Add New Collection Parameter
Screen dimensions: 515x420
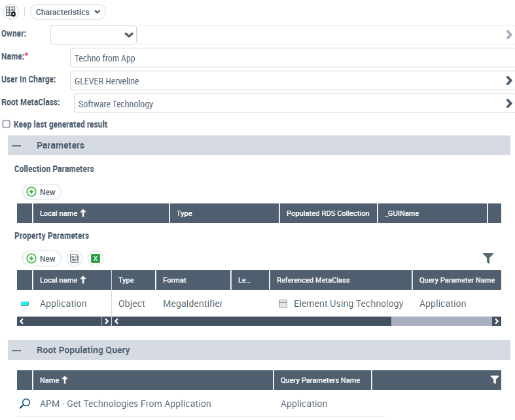(41, 192)
